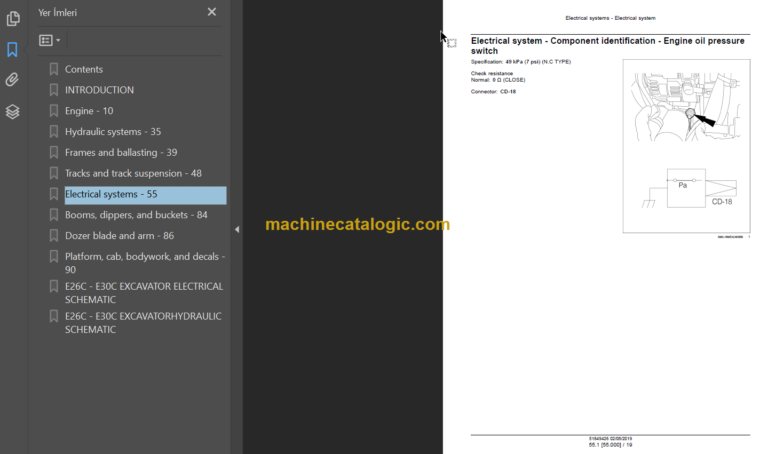Click the Connector: CD-18 text line
The width and height of the screenshot is (768, 454).
[493, 92]
